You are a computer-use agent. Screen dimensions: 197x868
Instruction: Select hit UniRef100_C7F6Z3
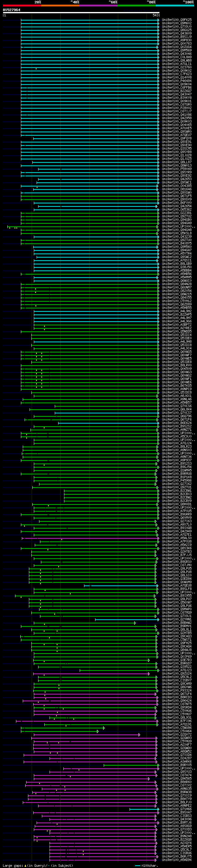tap(177, 74)
